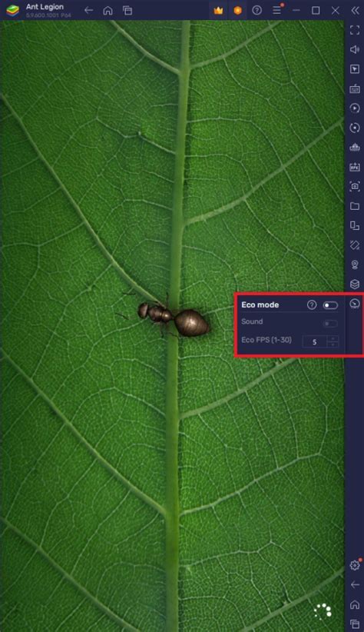Click the shake device icon
Image resolution: width=364 pixels, height=632 pixels.
[355, 245]
